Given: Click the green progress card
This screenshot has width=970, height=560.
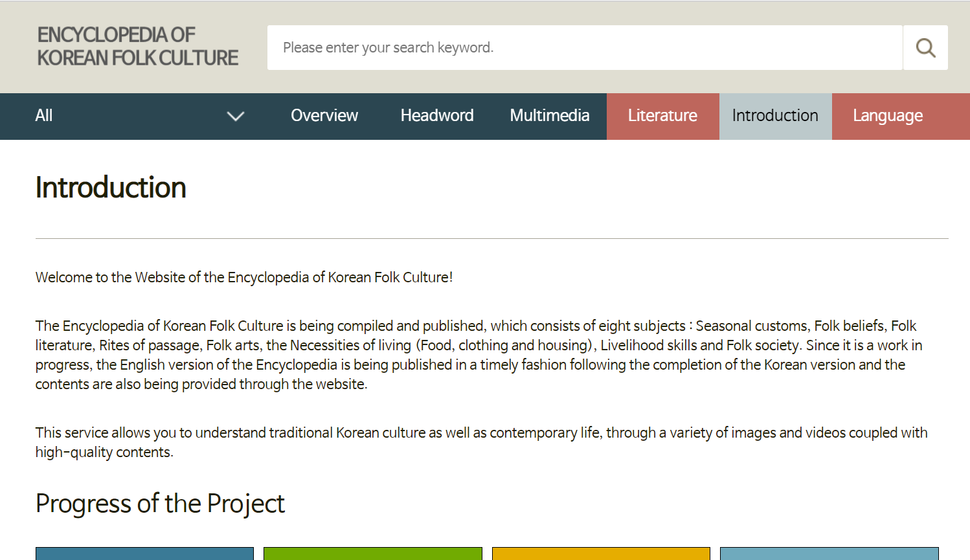Looking at the screenshot, I should click(373, 554).
